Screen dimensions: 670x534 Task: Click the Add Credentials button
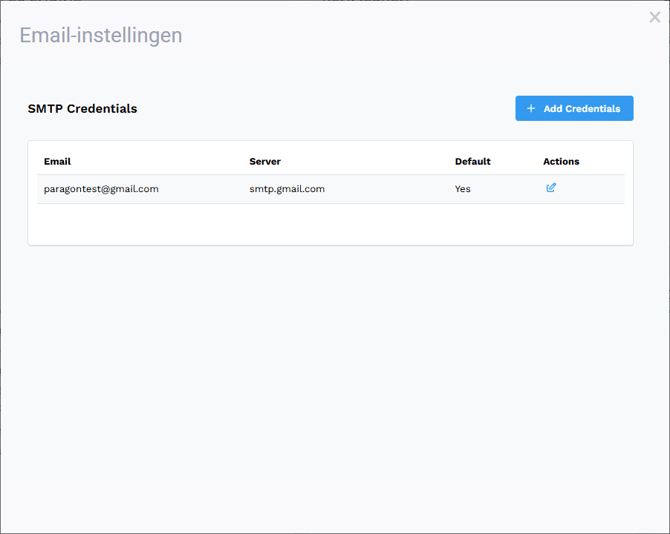tap(574, 109)
